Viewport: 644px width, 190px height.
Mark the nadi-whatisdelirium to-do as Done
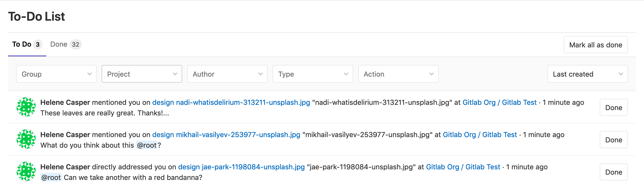[614, 107]
